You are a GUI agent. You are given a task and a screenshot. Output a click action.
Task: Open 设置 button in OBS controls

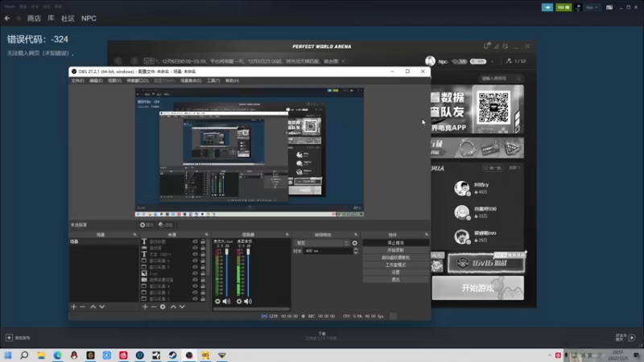(x=395, y=272)
